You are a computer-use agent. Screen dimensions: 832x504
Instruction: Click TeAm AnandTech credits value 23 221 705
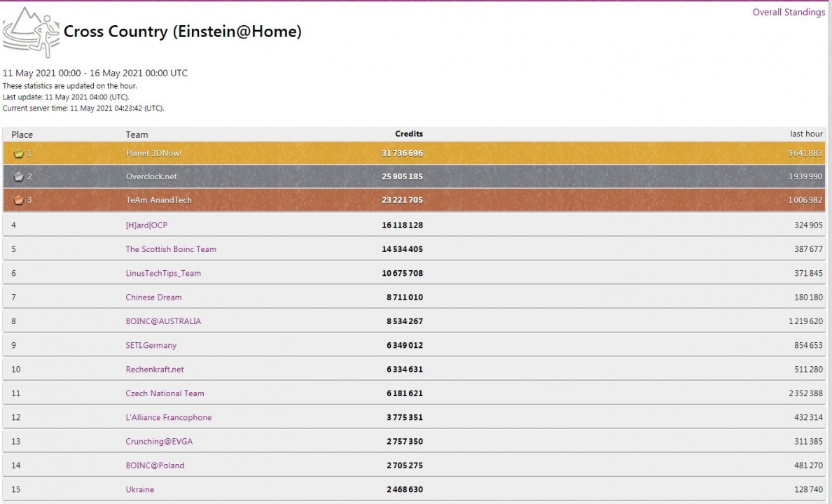pyautogui.click(x=402, y=200)
